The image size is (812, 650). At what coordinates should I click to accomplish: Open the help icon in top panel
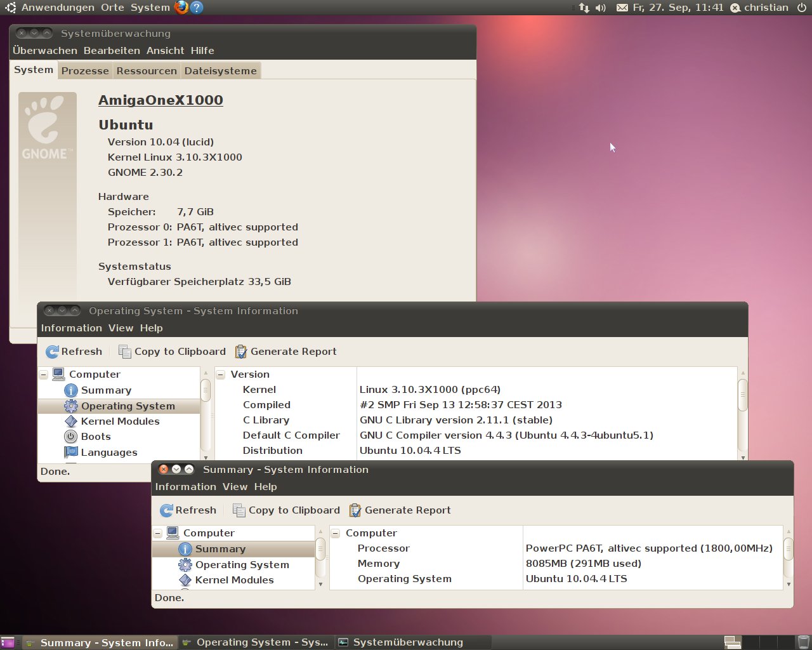pyautogui.click(x=197, y=8)
